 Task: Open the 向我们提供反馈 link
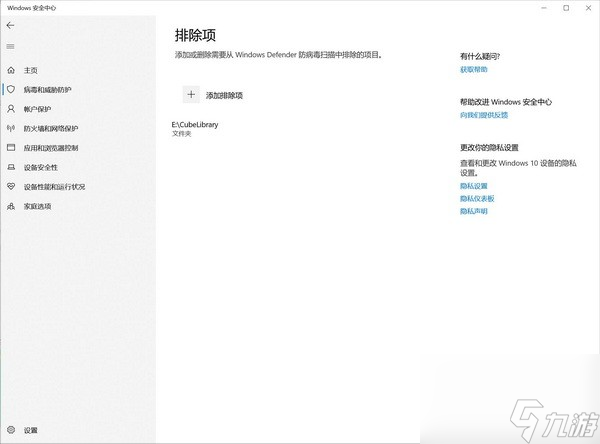tap(484, 115)
